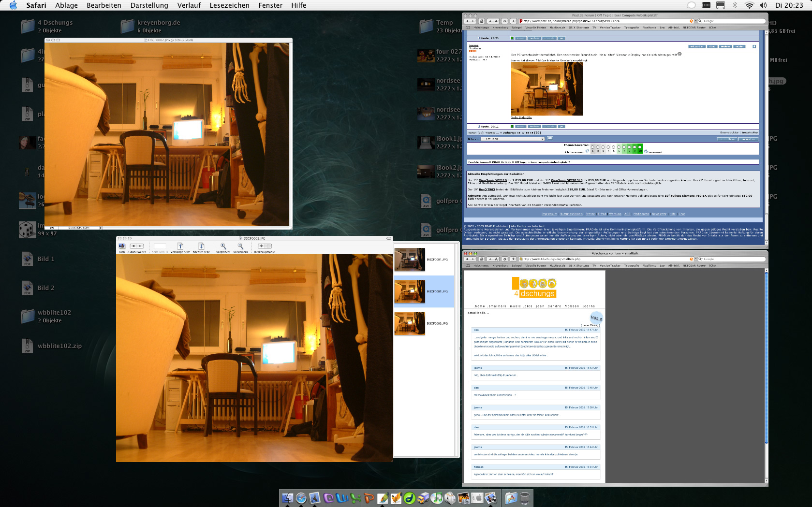Click the Vorherige Seite up-arrow icon
Screen dimensions: 812x507
[x=180, y=246]
